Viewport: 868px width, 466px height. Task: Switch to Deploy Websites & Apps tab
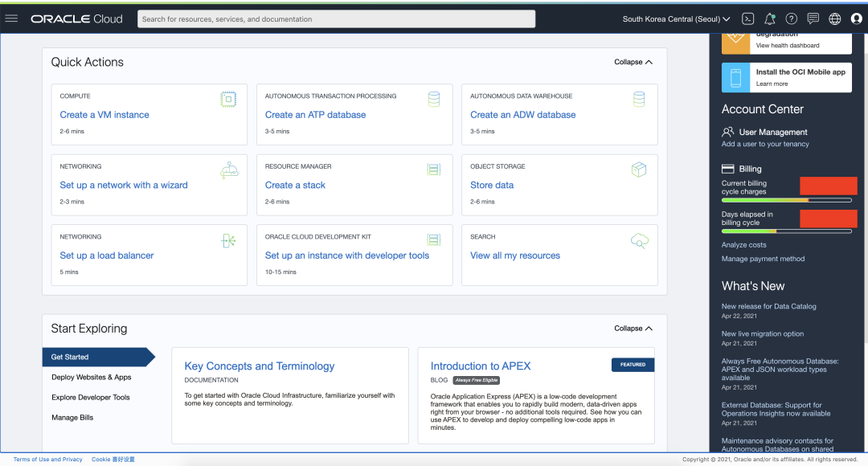[x=91, y=377]
